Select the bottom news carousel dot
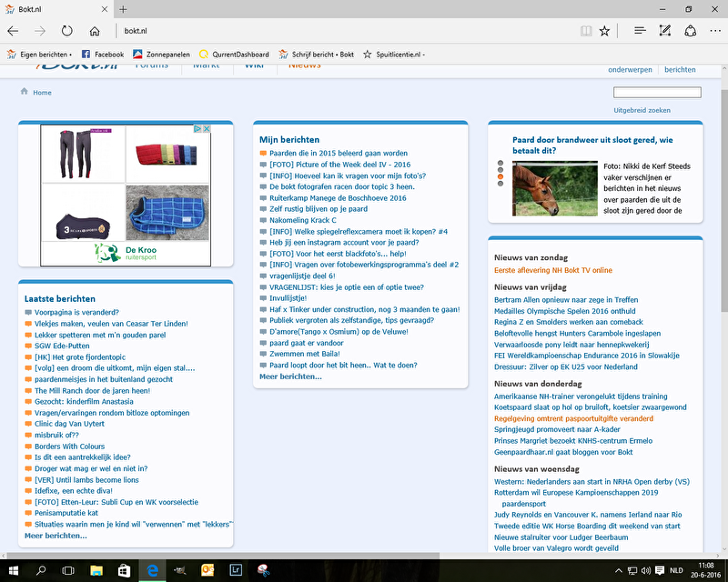 pyautogui.click(x=500, y=184)
